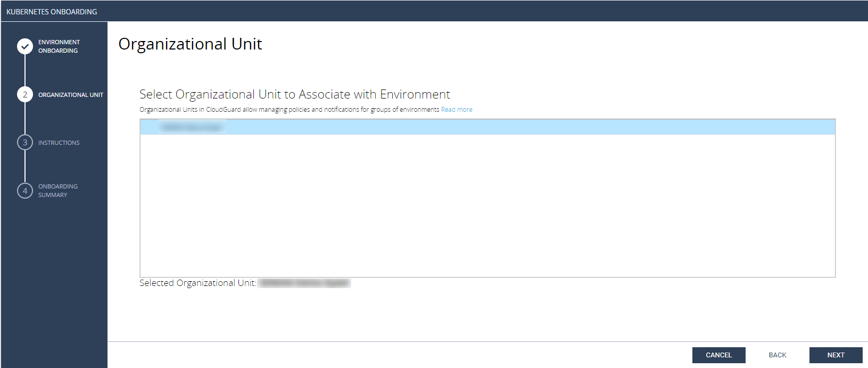868x368 pixels.
Task: Go Back to the previous step
Action: pyautogui.click(x=777, y=355)
